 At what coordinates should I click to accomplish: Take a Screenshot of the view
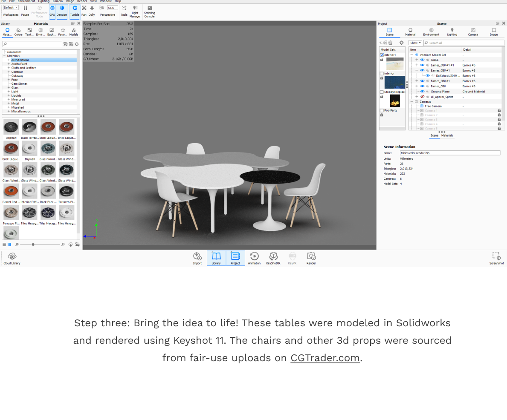(x=497, y=259)
